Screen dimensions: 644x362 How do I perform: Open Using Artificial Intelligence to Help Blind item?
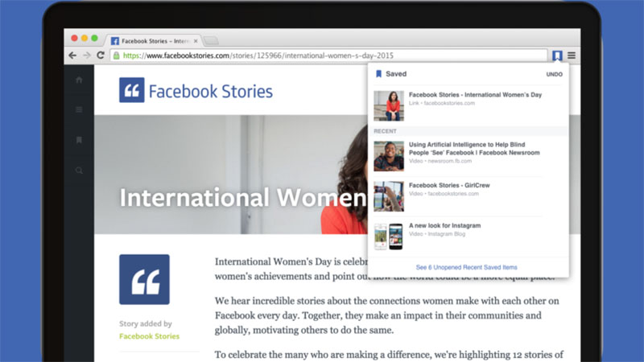click(469, 156)
